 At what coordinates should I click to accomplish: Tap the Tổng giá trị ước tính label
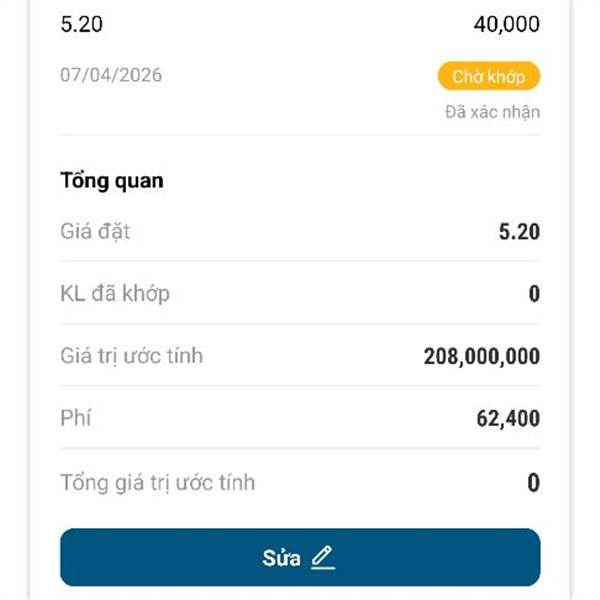pyautogui.click(x=157, y=483)
